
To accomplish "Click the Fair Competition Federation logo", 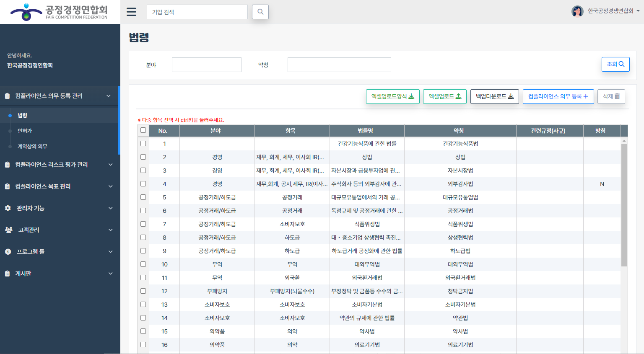I will pos(60,12).
